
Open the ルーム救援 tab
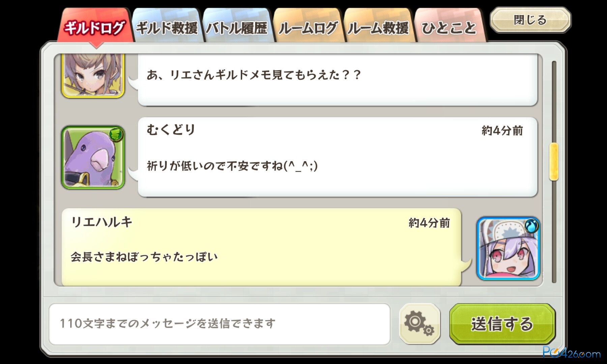pos(378,27)
